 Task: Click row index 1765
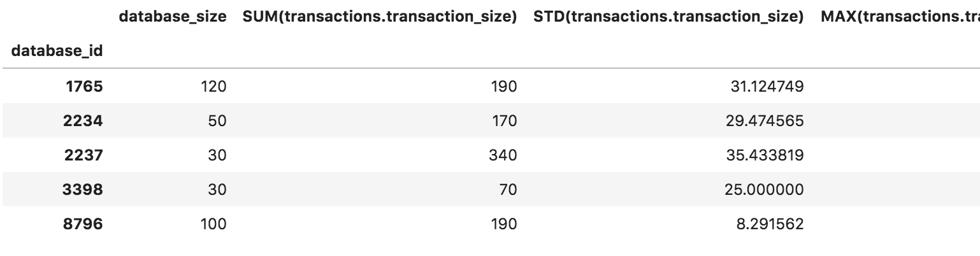(x=84, y=86)
